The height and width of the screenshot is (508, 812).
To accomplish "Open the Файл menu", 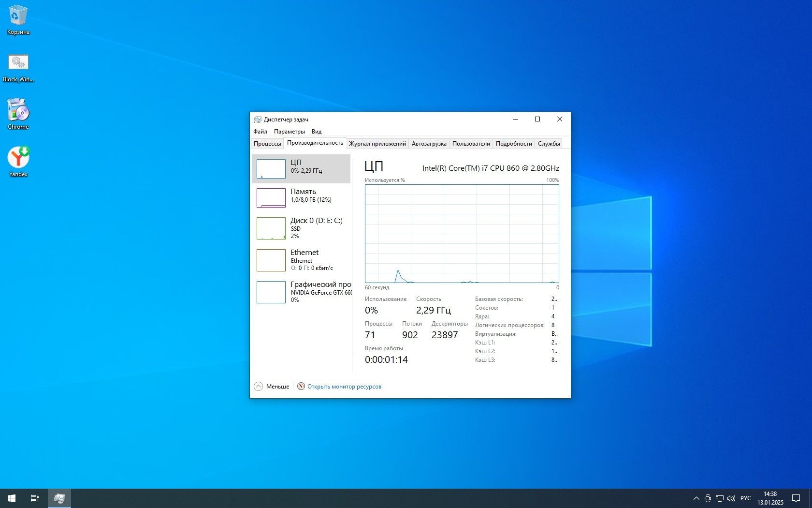I will coord(260,132).
